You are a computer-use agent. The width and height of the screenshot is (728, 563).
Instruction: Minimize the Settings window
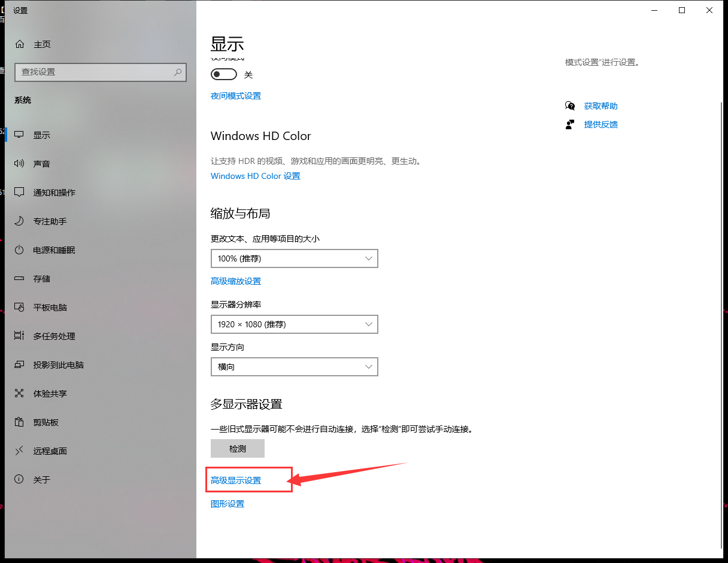(x=654, y=10)
